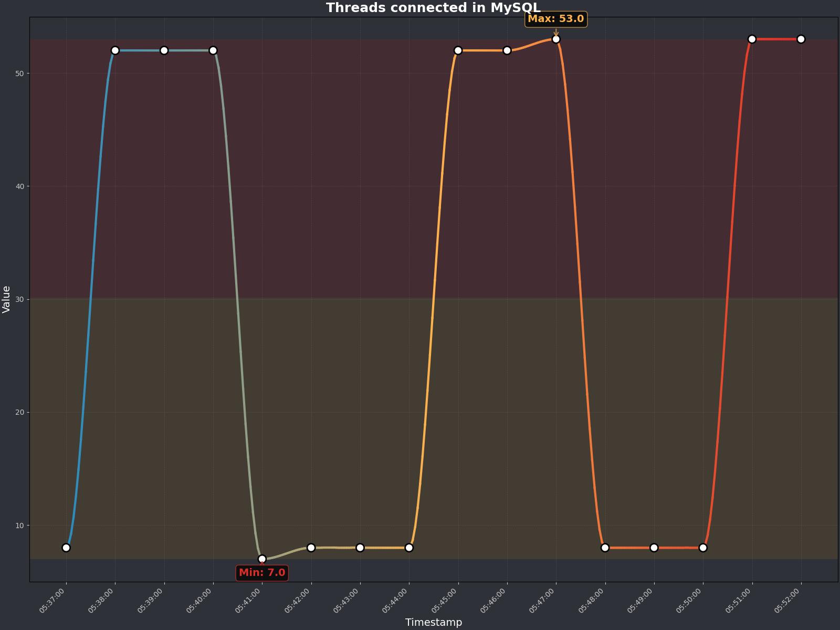Click the data marker at 05:43:00
Image resolution: width=840 pixels, height=630 pixels.
pos(360,548)
